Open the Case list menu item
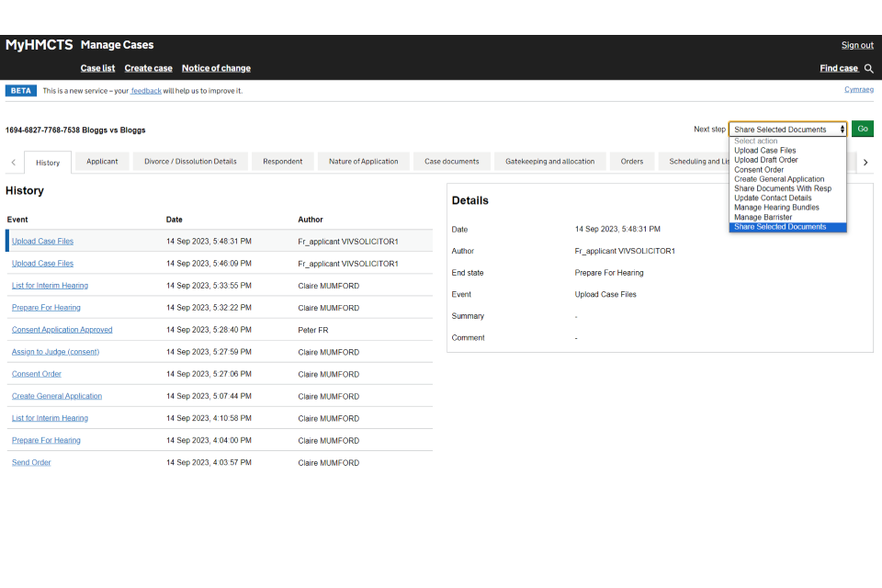This screenshot has width=882, height=588. click(x=97, y=68)
